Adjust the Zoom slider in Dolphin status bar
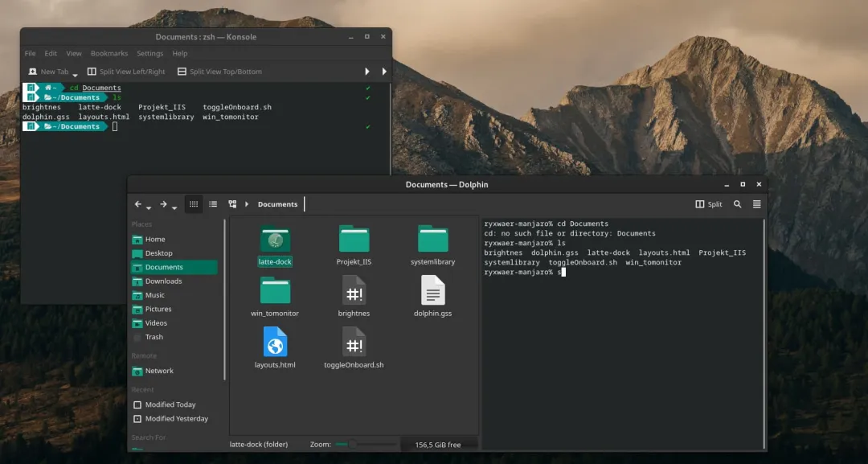This screenshot has height=464, width=868. click(366, 444)
